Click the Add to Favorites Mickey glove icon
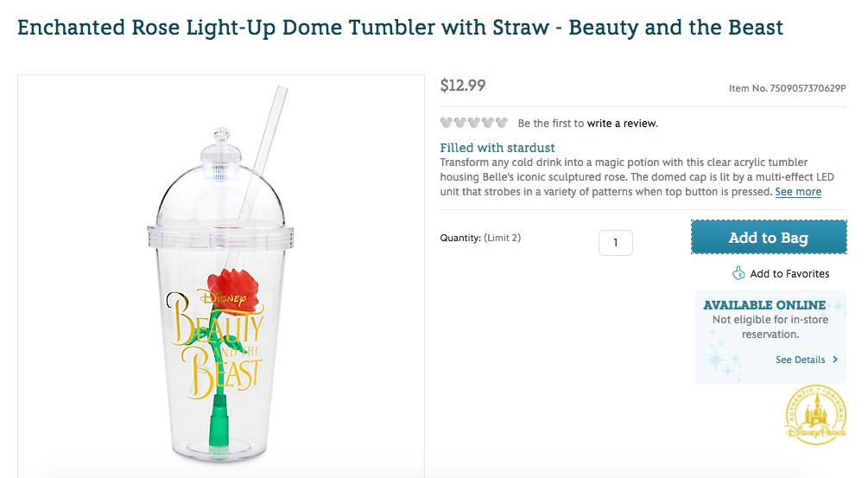The width and height of the screenshot is (868, 478). pyautogui.click(x=738, y=273)
